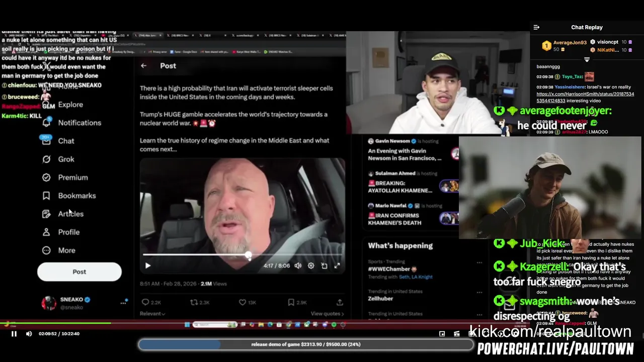Click the SNEAKO profile avatar
The image size is (644, 362).
pyautogui.click(x=49, y=303)
